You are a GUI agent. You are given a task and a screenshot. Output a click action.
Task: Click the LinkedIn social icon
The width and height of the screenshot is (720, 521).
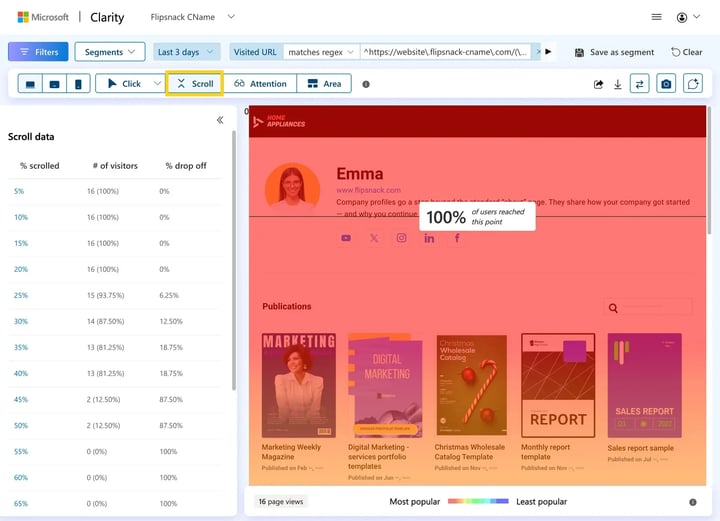click(429, 238)
